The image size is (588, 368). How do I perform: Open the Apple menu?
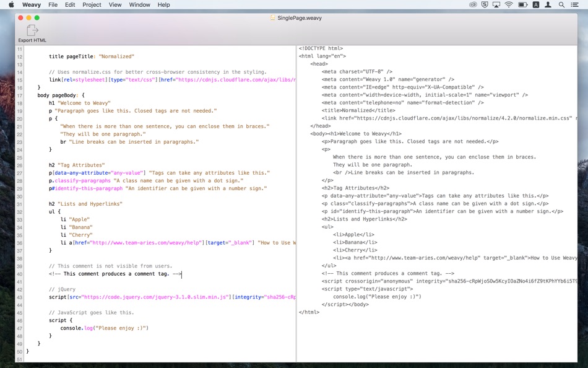[x=11, y=5]
